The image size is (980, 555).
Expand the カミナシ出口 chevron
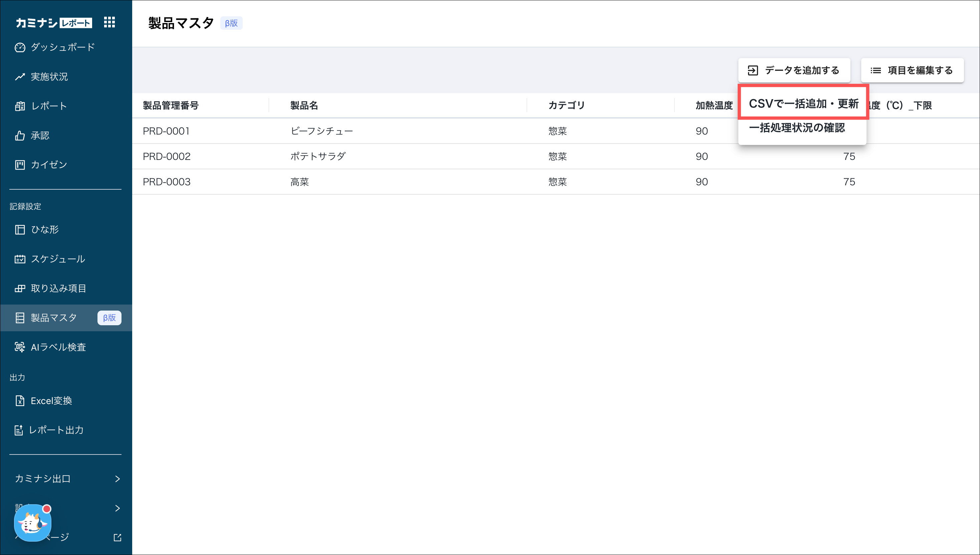point(117,479)
